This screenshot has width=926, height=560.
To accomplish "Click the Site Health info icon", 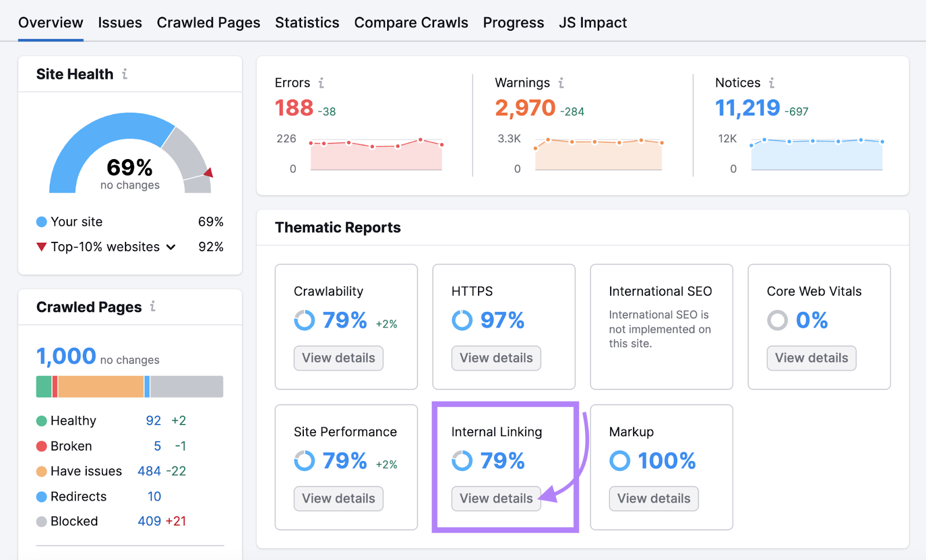I will click(125, 74).
